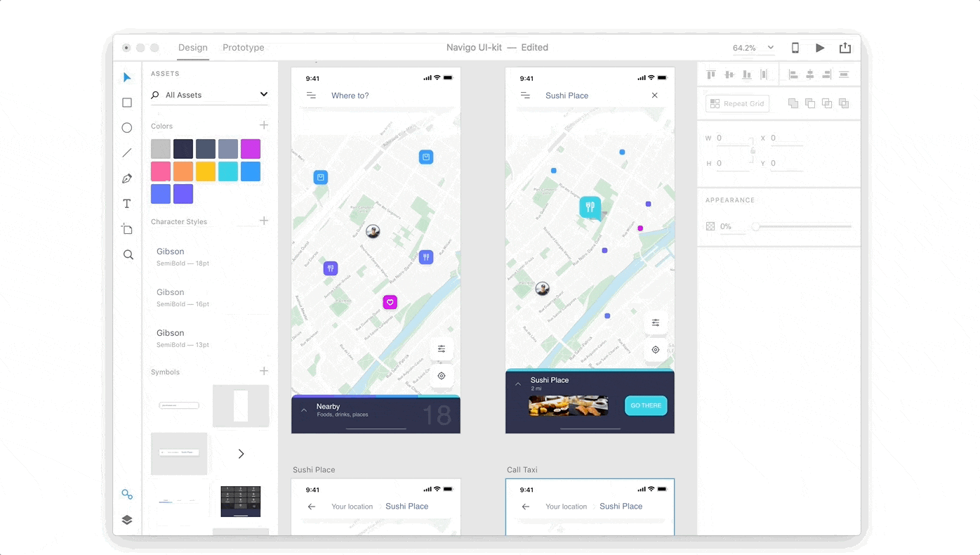
Task: Distribute objects horizontally
Action: click(x=764, y=74)
